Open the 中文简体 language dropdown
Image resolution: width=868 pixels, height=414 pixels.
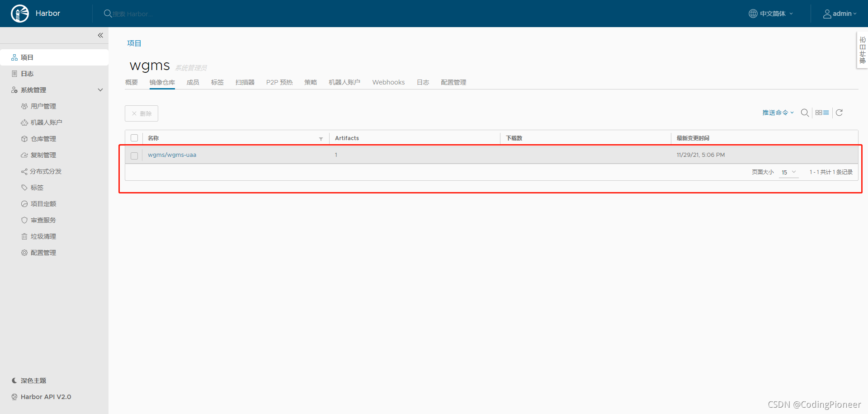coord(771,14)
